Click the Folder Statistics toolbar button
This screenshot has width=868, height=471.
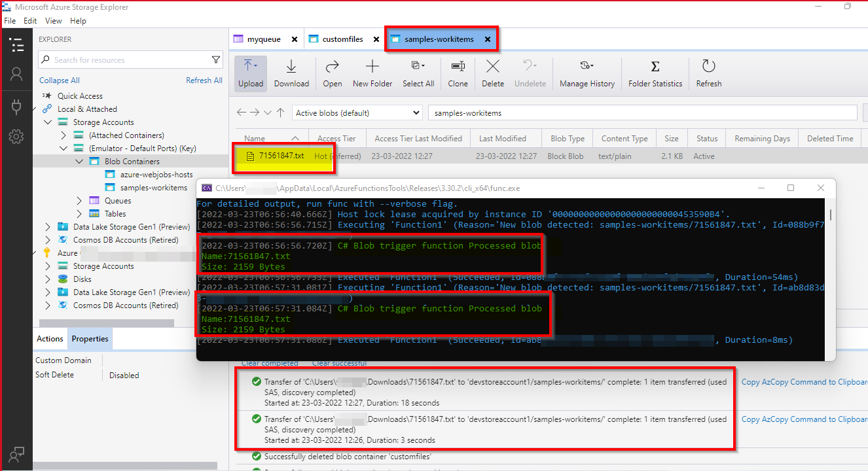655,73
